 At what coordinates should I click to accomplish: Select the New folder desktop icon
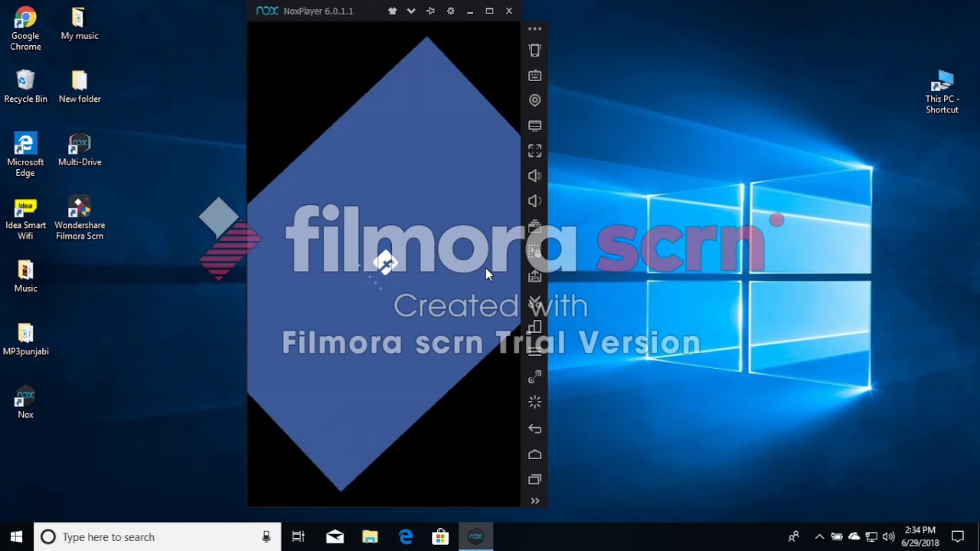80,86
